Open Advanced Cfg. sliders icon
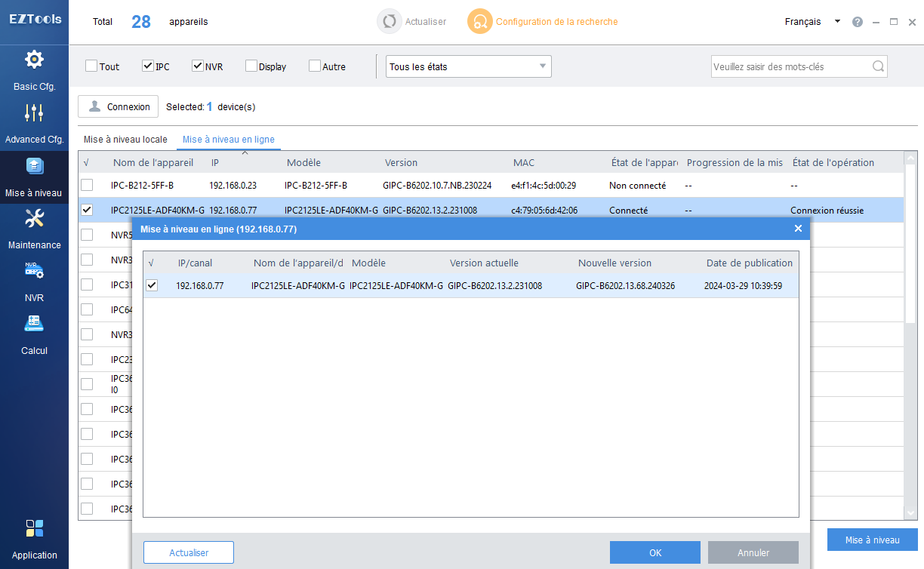Image resolution: width=924 pixels, height=569 pixels. 34,113
